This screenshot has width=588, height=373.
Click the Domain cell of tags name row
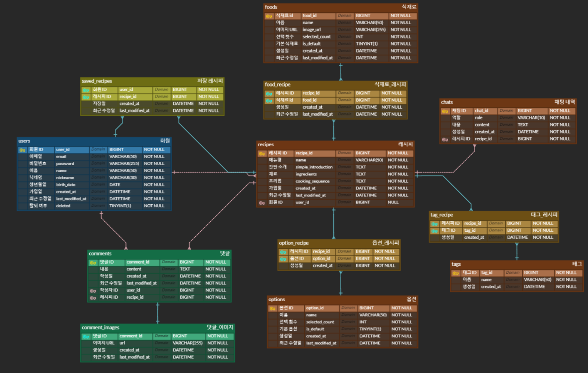(x=512, y=280)
